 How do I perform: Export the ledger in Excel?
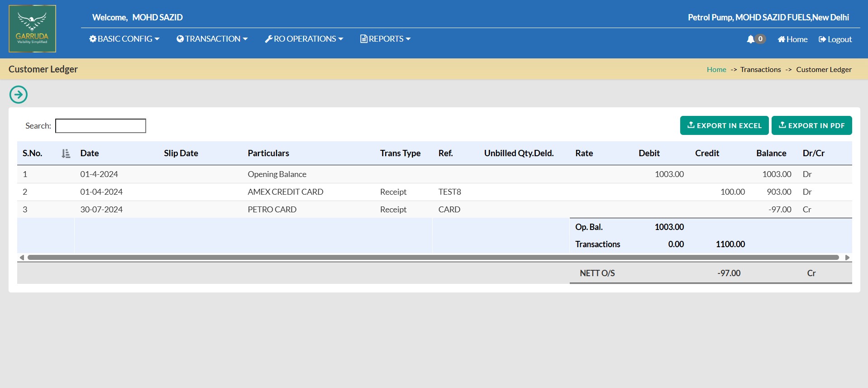coord(724,125)
